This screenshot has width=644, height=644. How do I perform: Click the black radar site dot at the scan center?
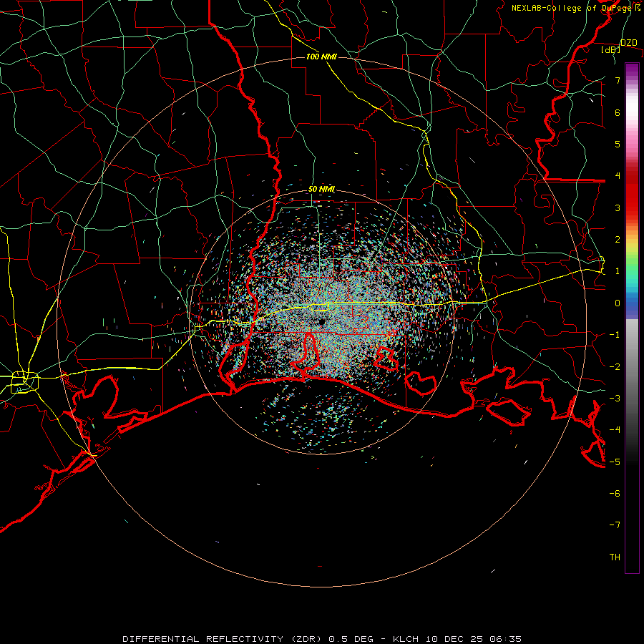pos(321,323)
